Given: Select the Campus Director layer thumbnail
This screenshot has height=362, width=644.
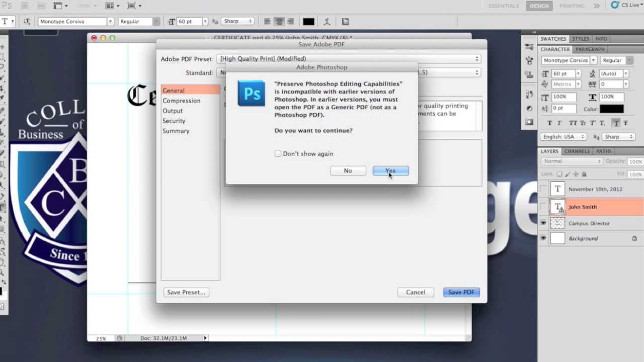Looking at the screenshot, I should tap(557, 223).
